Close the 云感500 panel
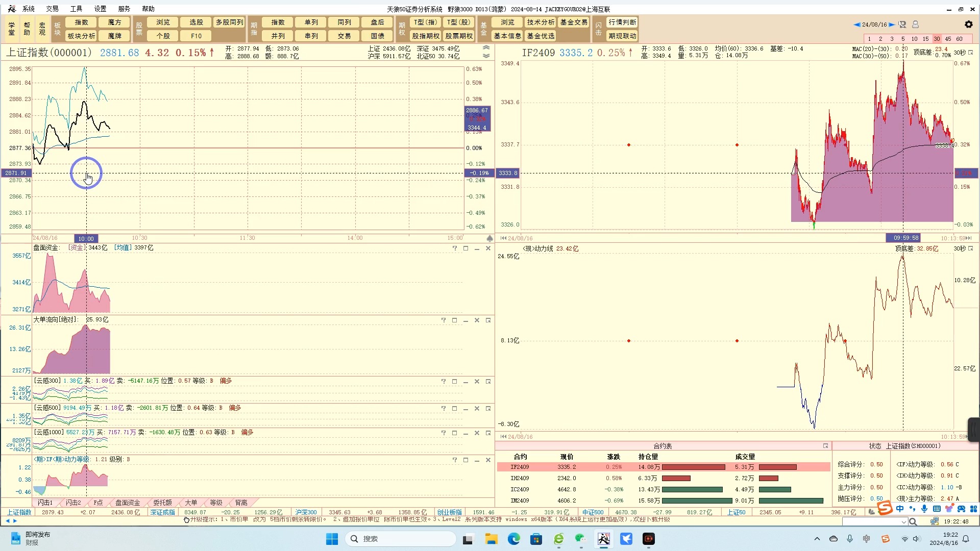The image size is (980, 551). (477, 409)
